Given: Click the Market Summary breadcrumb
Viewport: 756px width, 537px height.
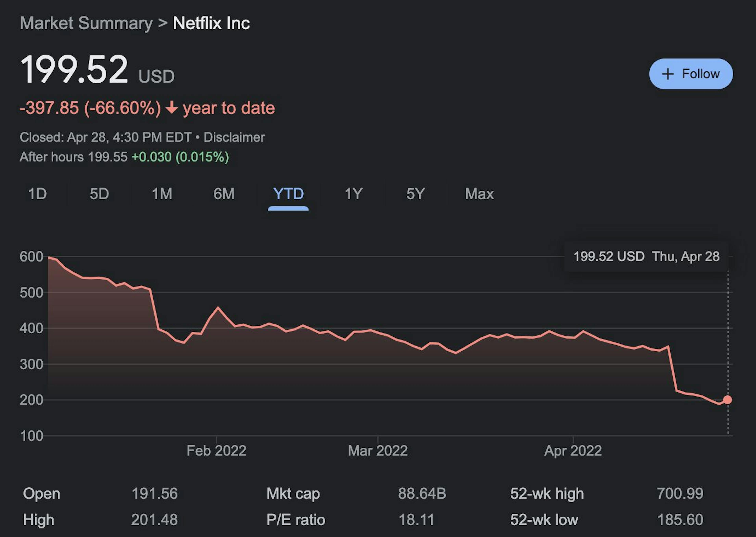Looking at the screenshot, I should coord(86,23).
